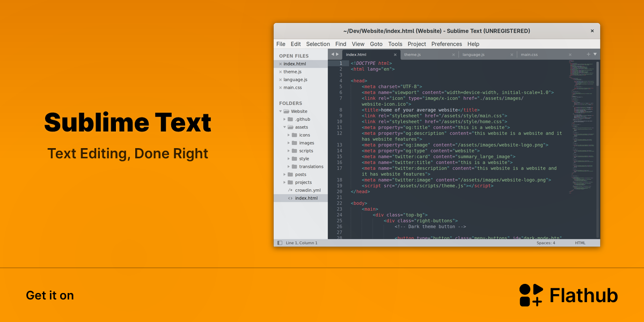The height and width of the screenshot is (322, 644).
Task: Close the language.js tab
Action: [x=512, y=55]
